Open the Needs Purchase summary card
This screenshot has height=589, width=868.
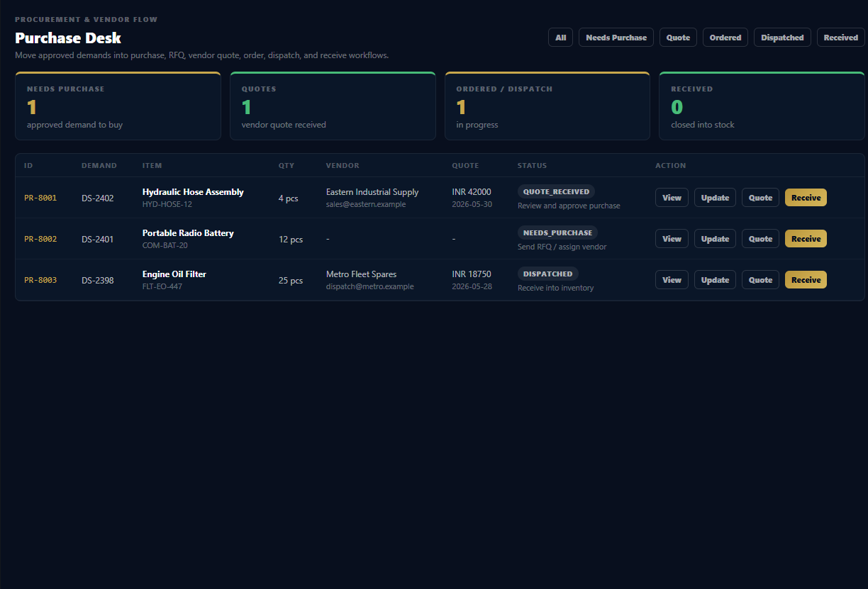click(x=118, y=106)
